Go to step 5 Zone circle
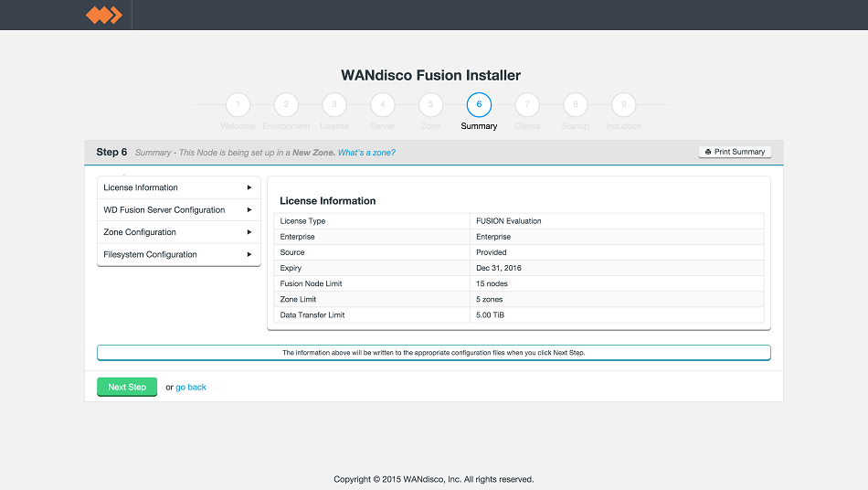 430,104
